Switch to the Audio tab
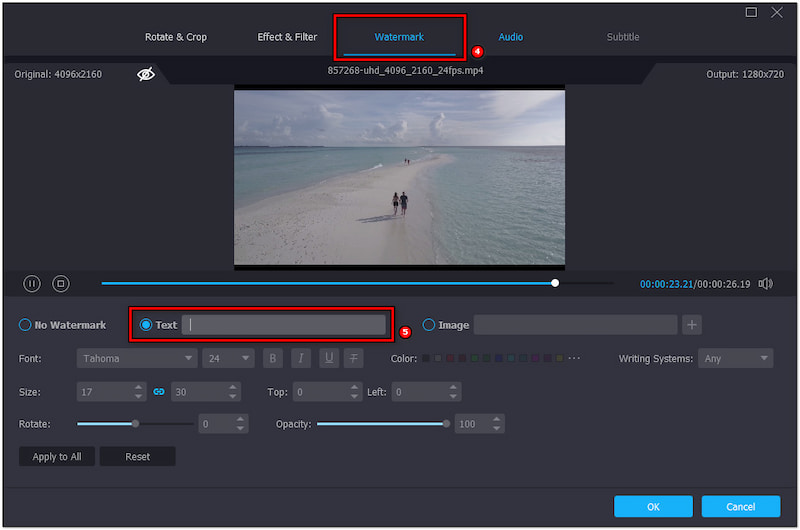 click(511, 37)
